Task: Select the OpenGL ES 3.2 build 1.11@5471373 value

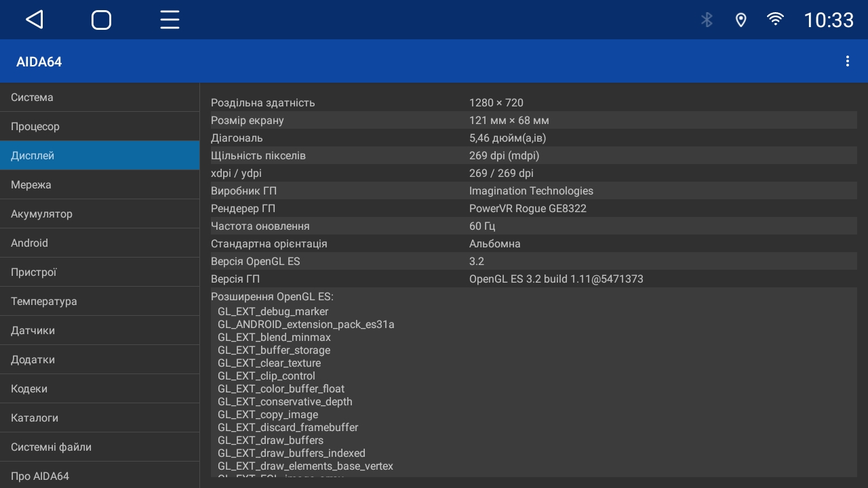Action: coord(556,279)
